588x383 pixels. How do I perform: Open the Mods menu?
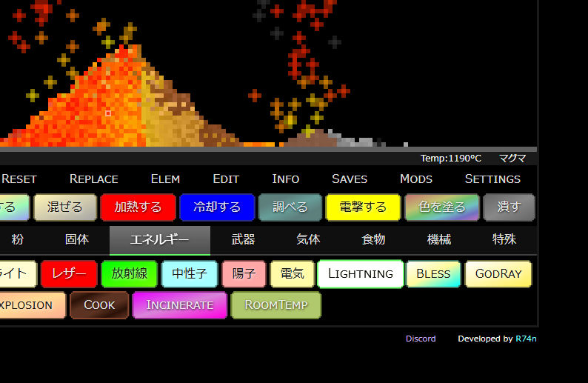click(x=416, y=179)
